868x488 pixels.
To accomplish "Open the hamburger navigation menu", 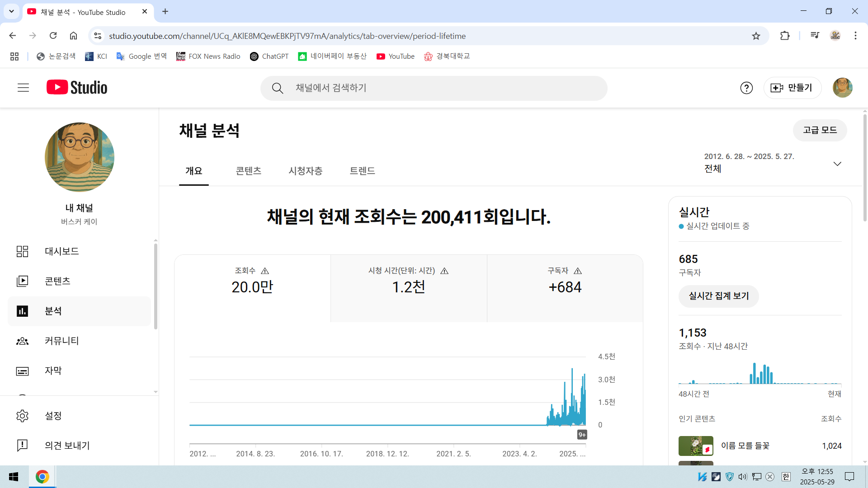I will 23,88.
